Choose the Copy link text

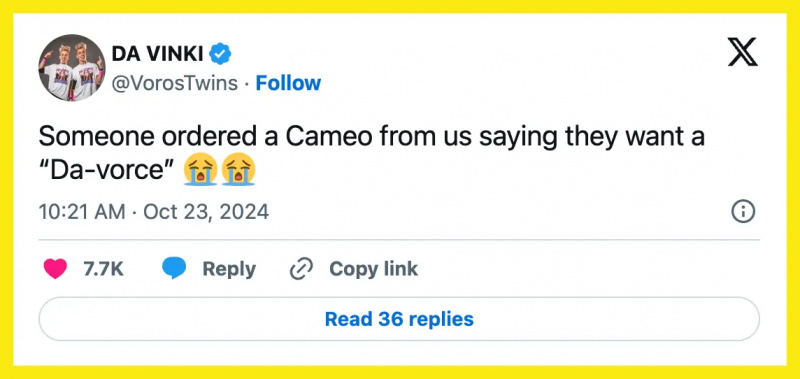(373, 269)
